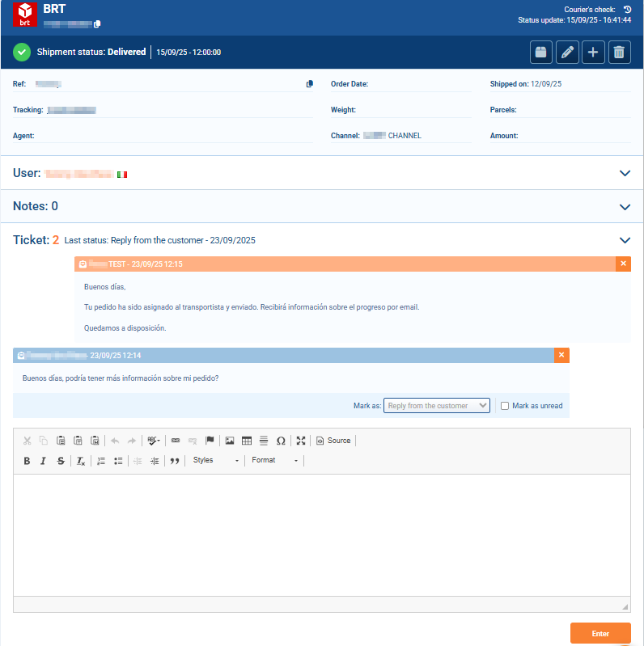Insert special character omega icon

pos(281,441)
